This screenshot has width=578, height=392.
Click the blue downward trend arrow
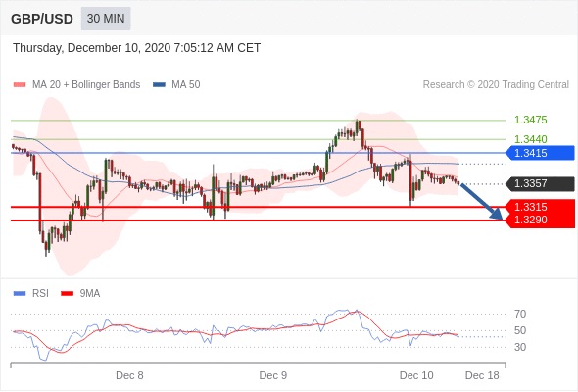(482, 201)
